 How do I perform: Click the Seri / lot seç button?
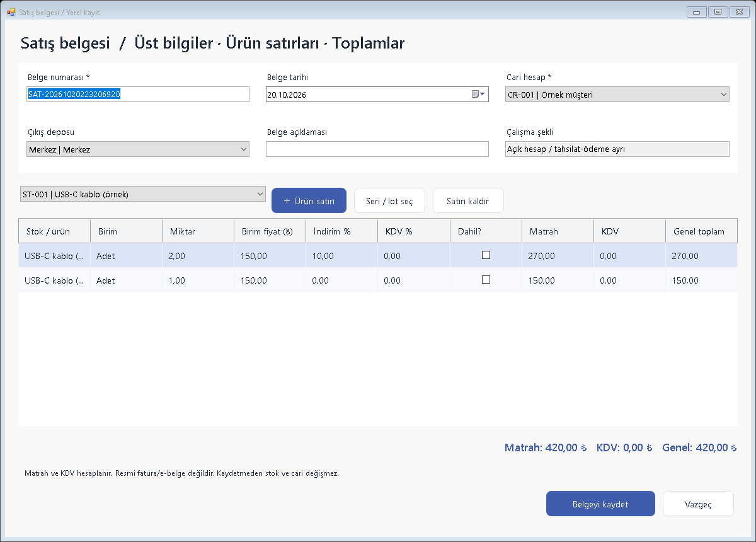click(x=389, y=200)
